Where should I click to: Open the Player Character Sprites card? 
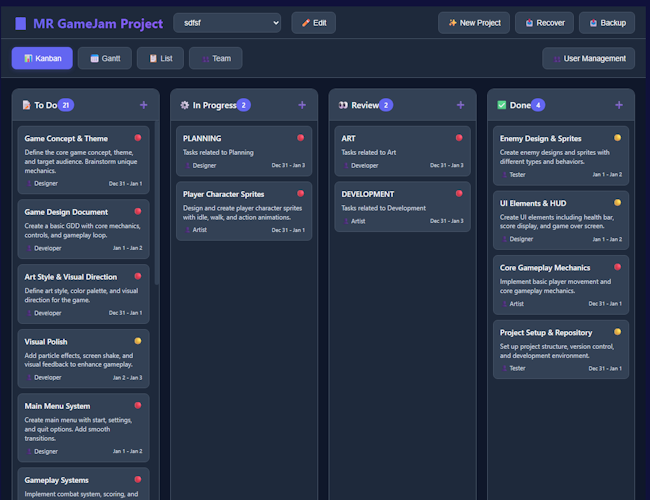click(244, 211)
